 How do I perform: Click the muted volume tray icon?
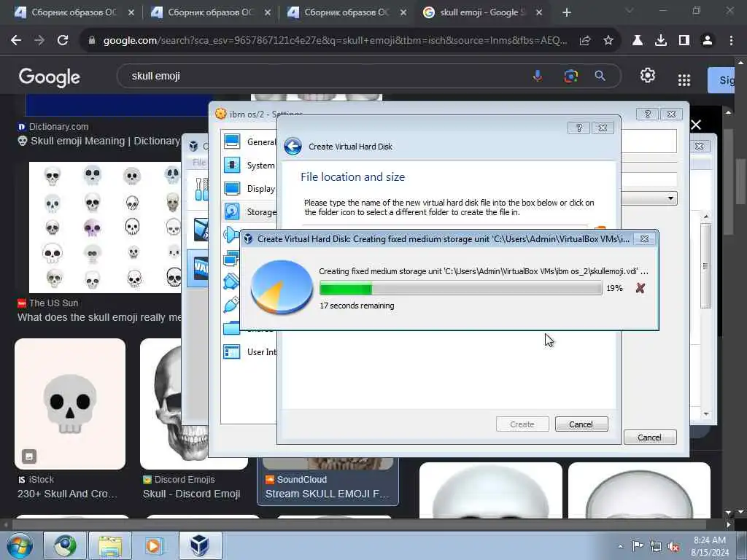(x=673, y=546)
